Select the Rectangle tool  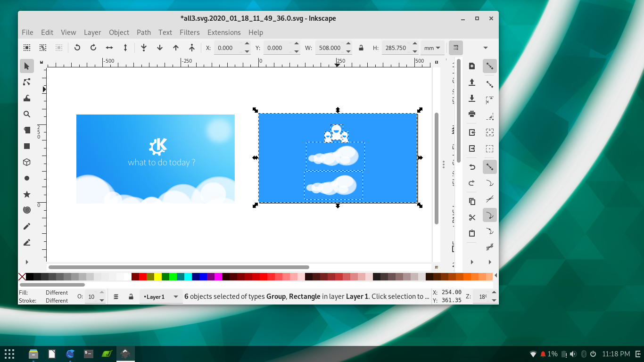pos(27,146)
